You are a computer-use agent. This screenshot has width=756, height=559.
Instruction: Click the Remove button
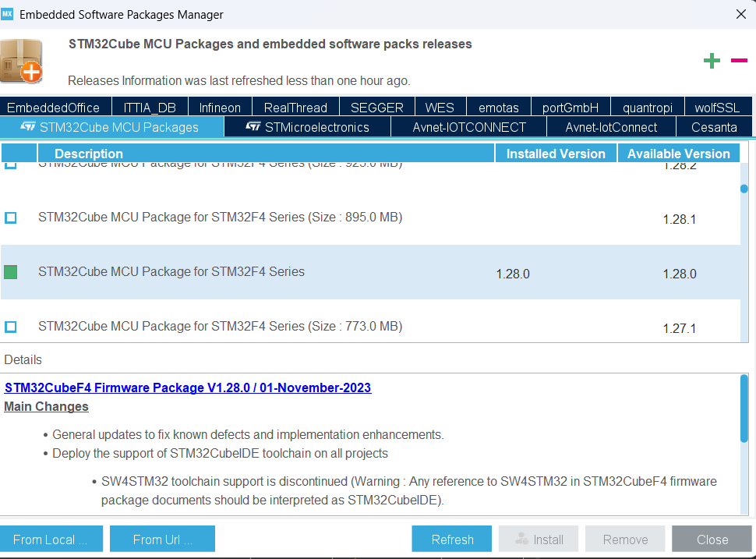625,539
